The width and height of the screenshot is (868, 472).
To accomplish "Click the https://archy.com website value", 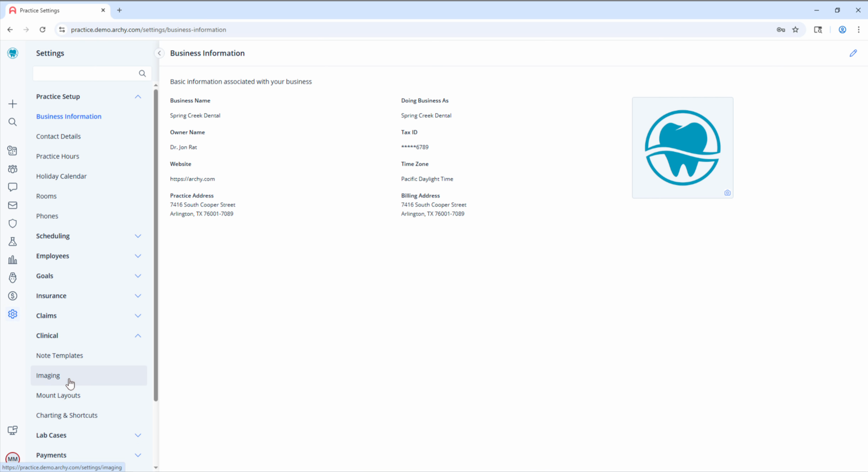I will click(192, 179).
